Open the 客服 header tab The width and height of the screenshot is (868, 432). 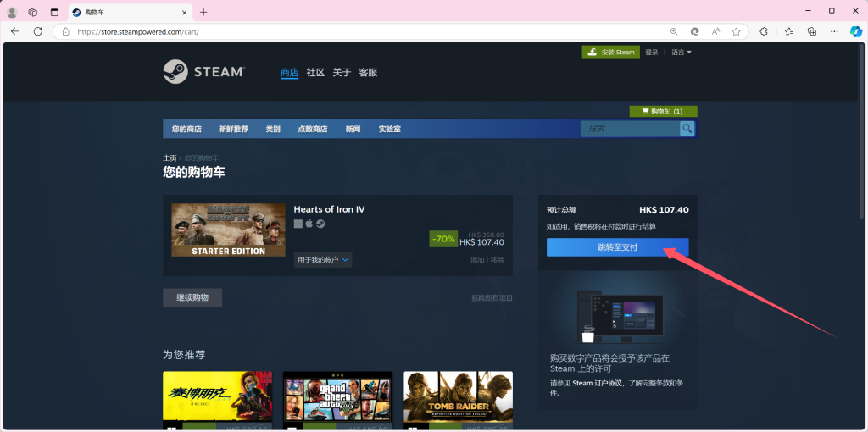click(368, 73)
